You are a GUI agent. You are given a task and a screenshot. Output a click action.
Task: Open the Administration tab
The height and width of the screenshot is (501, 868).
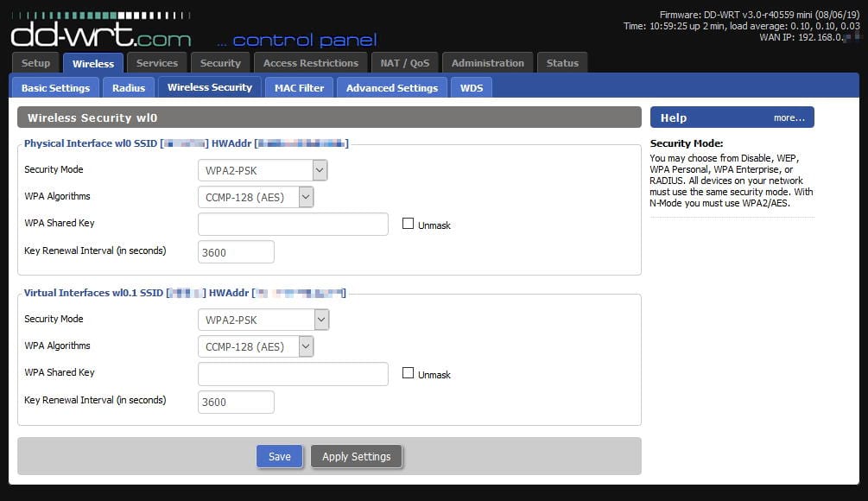(487, 62)
